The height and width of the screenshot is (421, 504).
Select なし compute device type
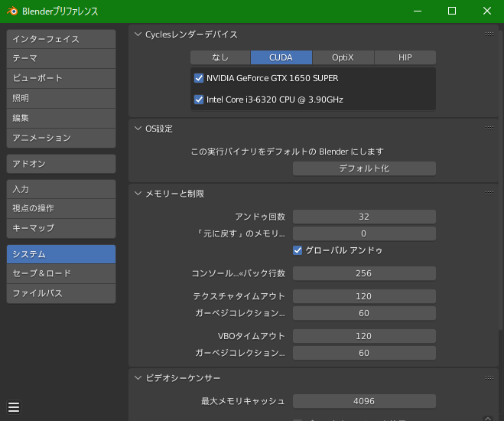click(220, 57)
